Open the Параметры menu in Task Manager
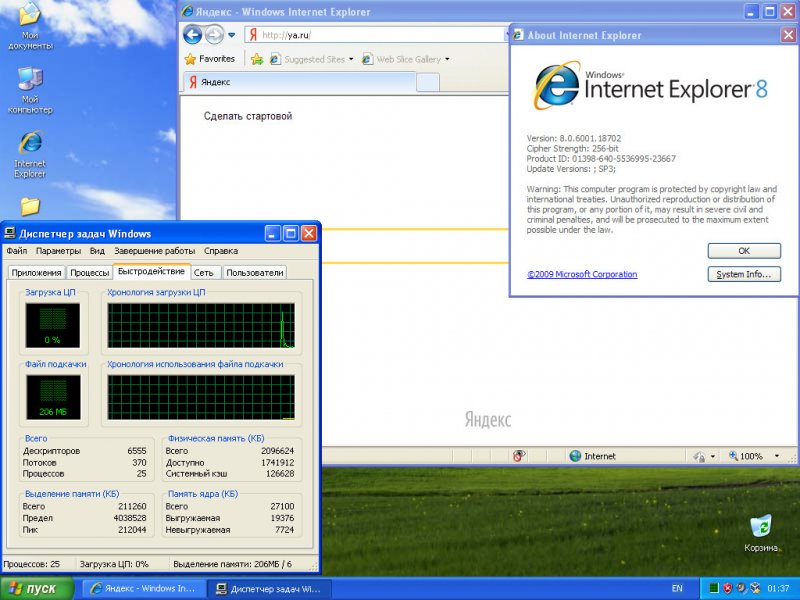 coord(58,251)
